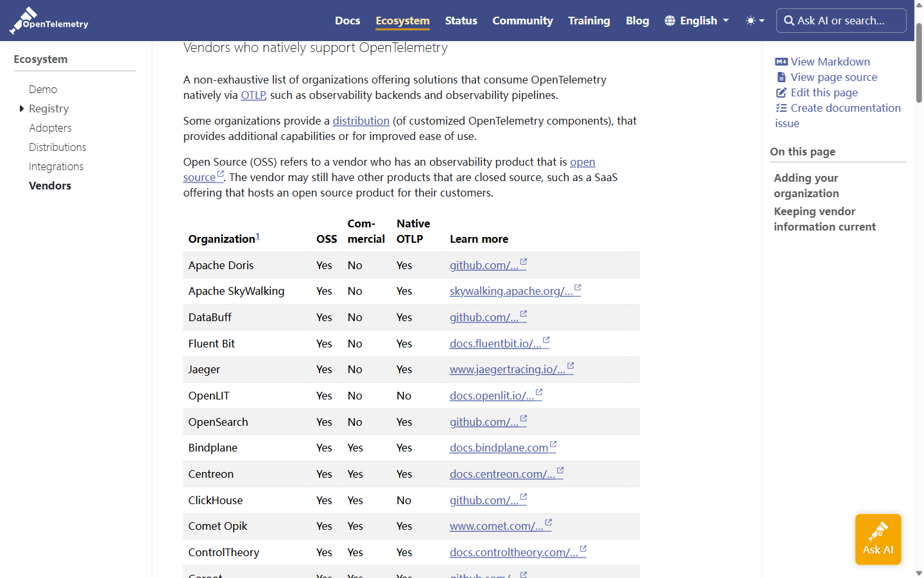Click external link icon beside skywalking.apache.org

point(577,288)
